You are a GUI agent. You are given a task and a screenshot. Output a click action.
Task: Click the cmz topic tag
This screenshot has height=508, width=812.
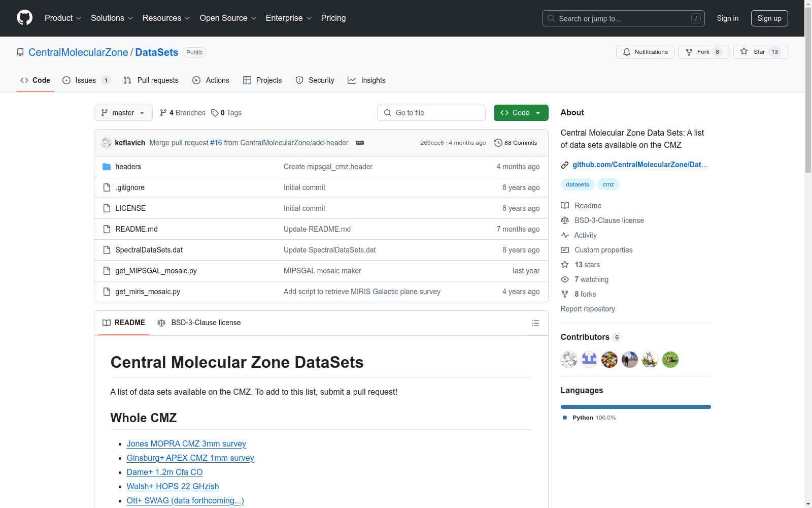pos(608,184)
